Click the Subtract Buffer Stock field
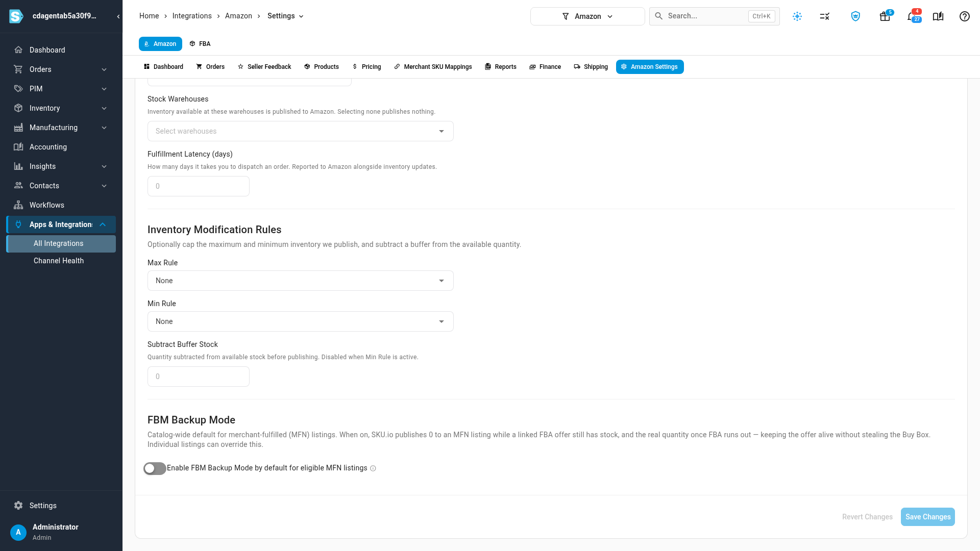 point(199,377)
